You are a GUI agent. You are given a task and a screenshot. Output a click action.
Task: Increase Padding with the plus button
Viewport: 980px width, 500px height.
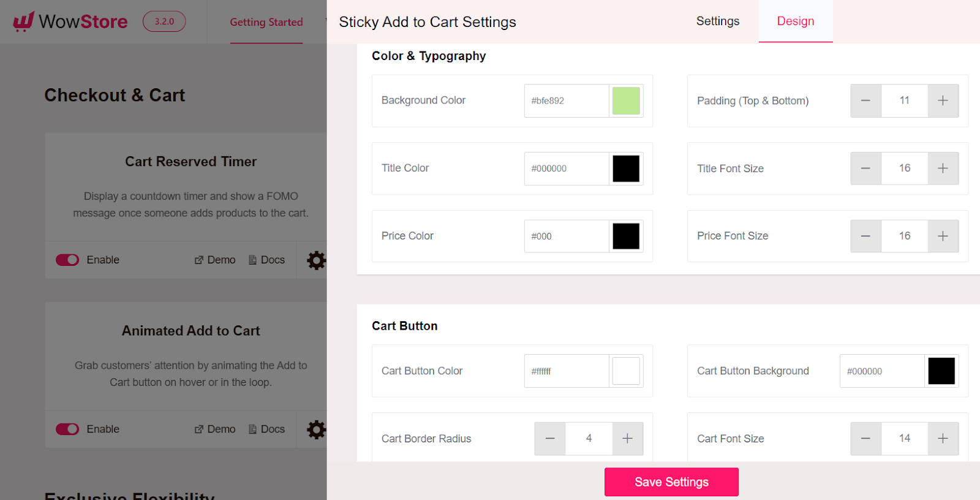coord(942,100)
